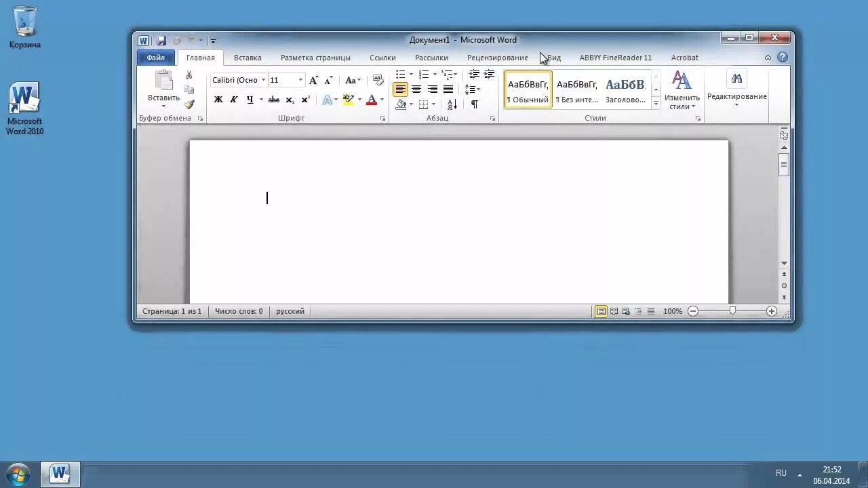868x488 pixels.
Task: Apply red font color
Action: [x=372, y=100]
